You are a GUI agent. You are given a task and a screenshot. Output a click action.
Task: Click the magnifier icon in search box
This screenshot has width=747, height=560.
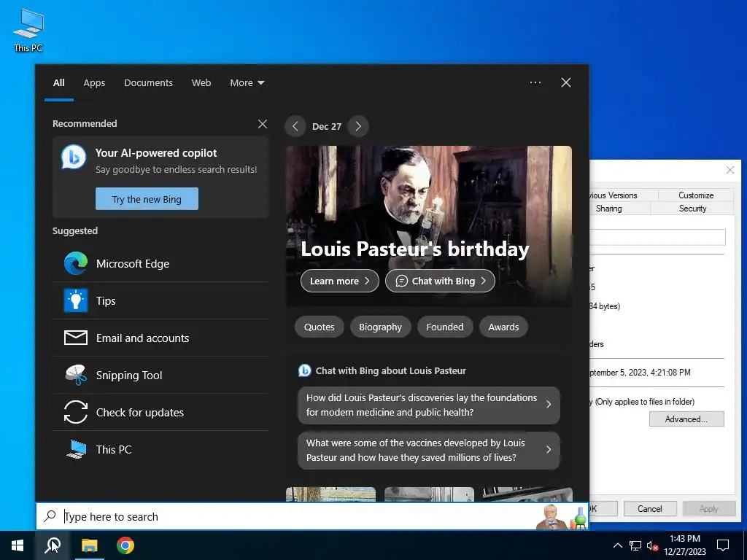coord(50,516)
